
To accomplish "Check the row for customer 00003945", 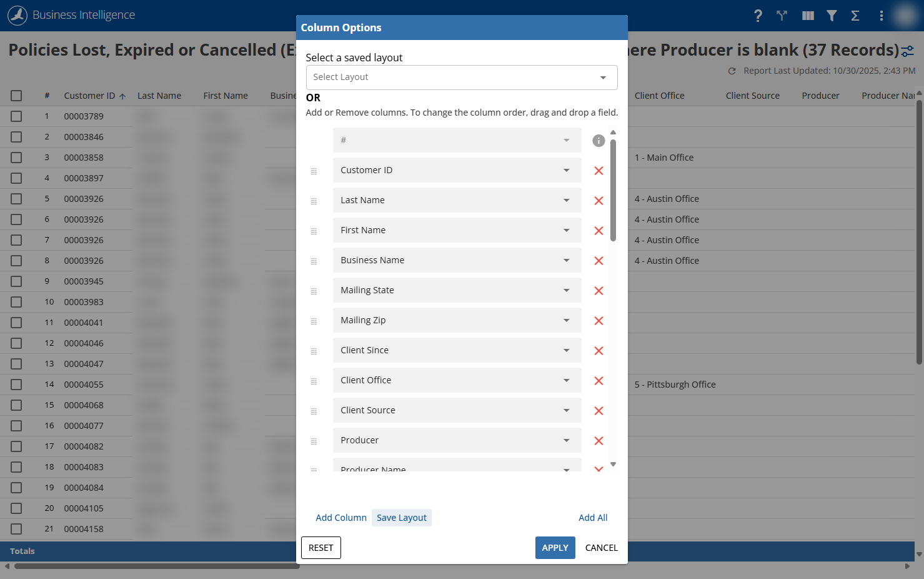I will 16,281.
